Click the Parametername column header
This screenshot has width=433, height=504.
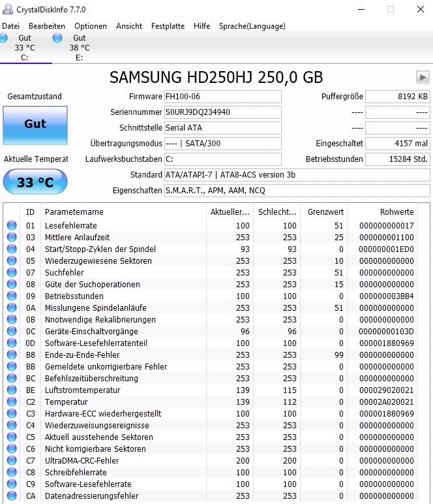click(x=124, y=212)
